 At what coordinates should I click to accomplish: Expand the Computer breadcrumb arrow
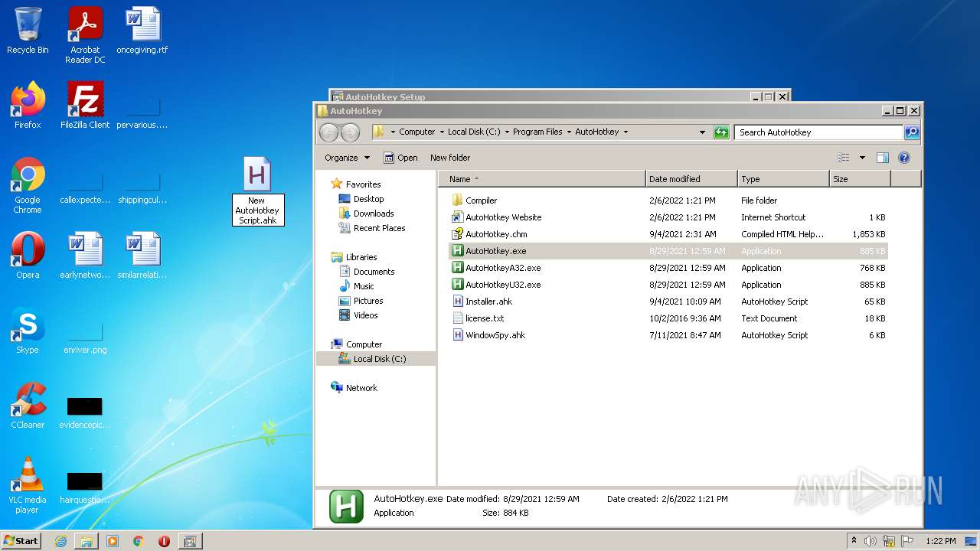tap(442, 132)
